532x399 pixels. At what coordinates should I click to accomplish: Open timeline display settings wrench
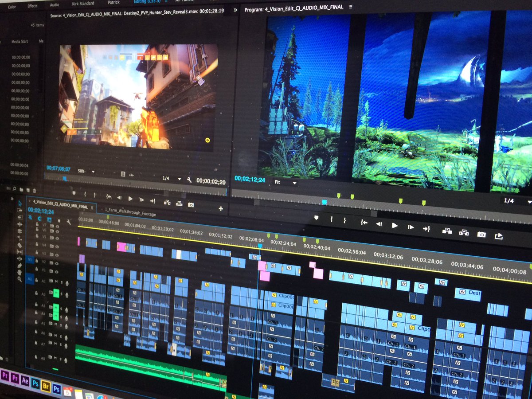click(69, 221)
